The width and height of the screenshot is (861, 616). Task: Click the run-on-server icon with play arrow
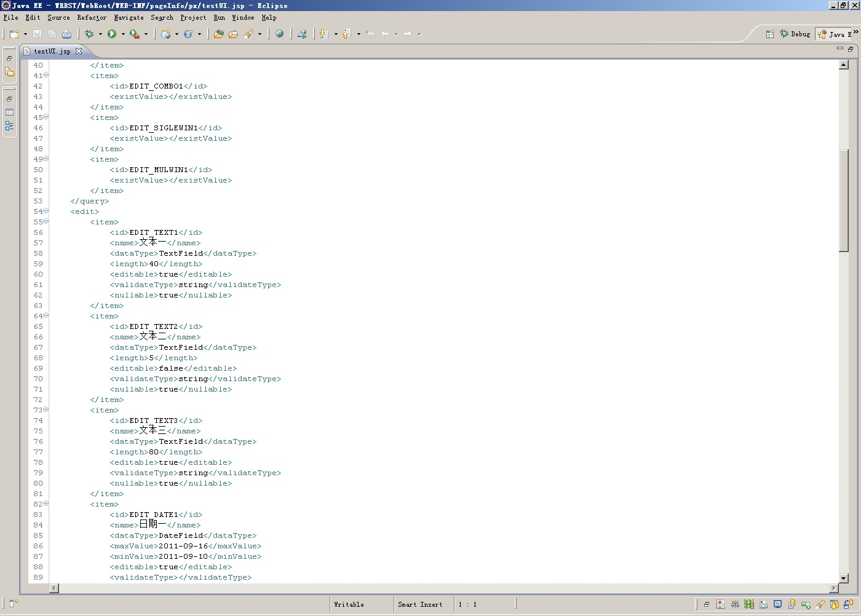tap(302, 34)
